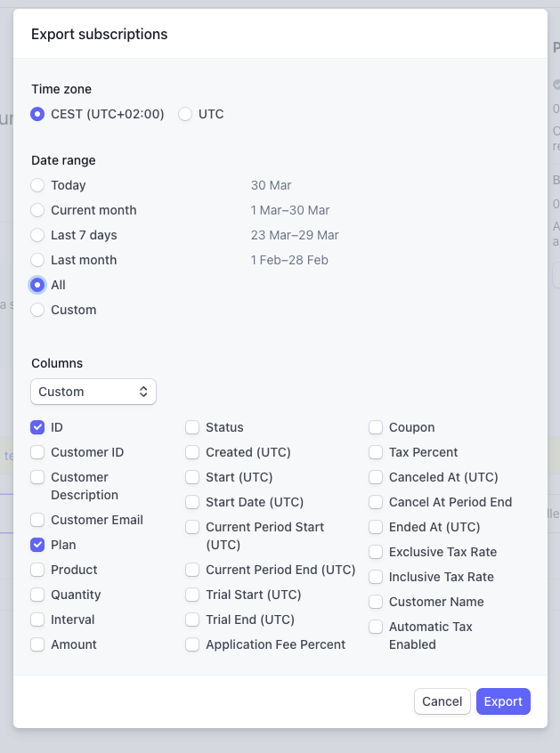Select the UTC time zone option
This screenshot has width=560, height=753.
pyautogui.click(x=185, y=114)
